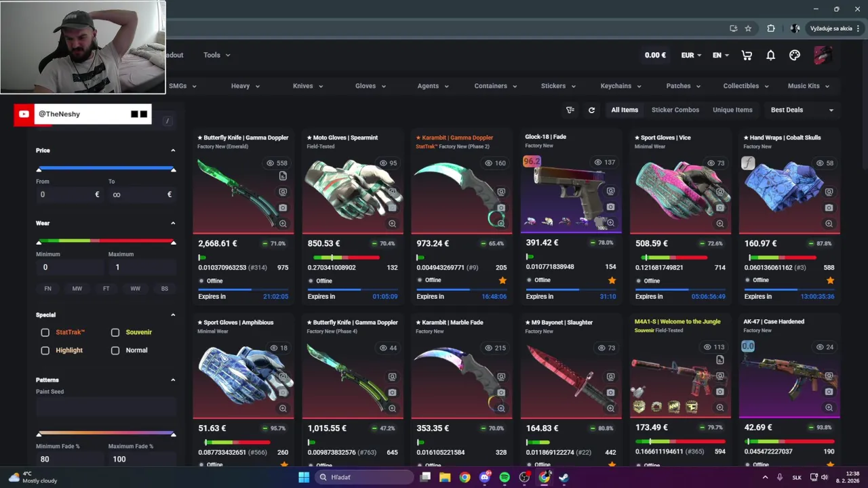Select the WW wear preset
868x488 pixels.
tap(136, 289)
